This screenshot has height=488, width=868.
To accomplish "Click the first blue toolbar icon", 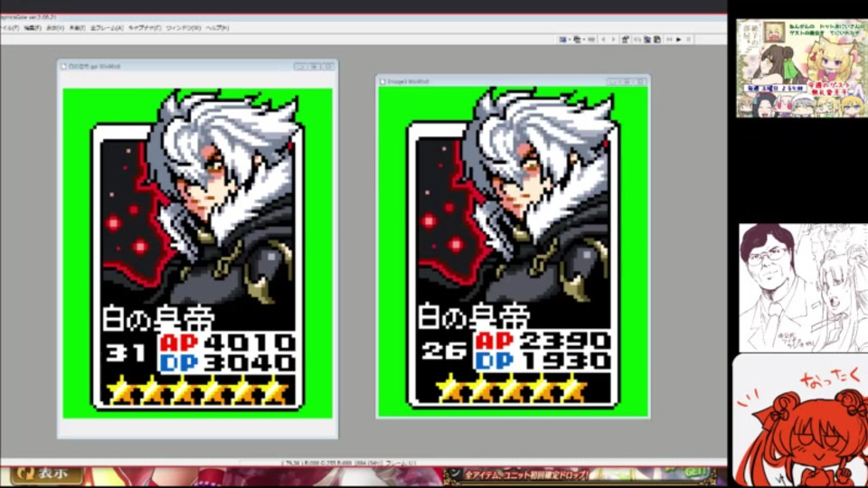I will click(562, 39).
